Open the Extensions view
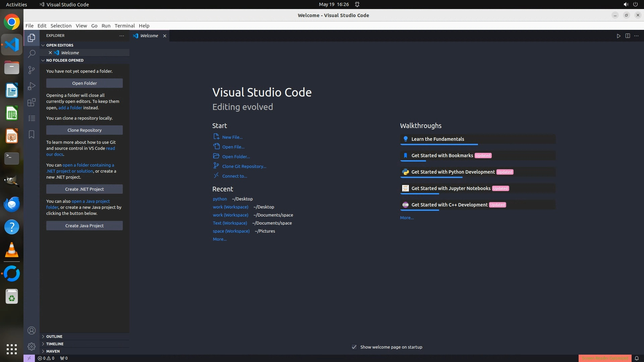 click(32, 102)
